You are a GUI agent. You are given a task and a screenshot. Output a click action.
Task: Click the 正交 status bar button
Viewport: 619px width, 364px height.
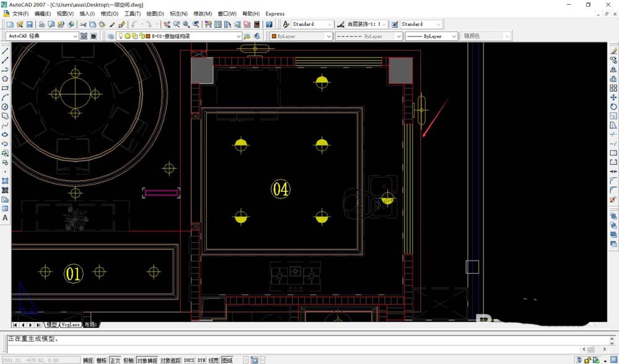[115, 359]
